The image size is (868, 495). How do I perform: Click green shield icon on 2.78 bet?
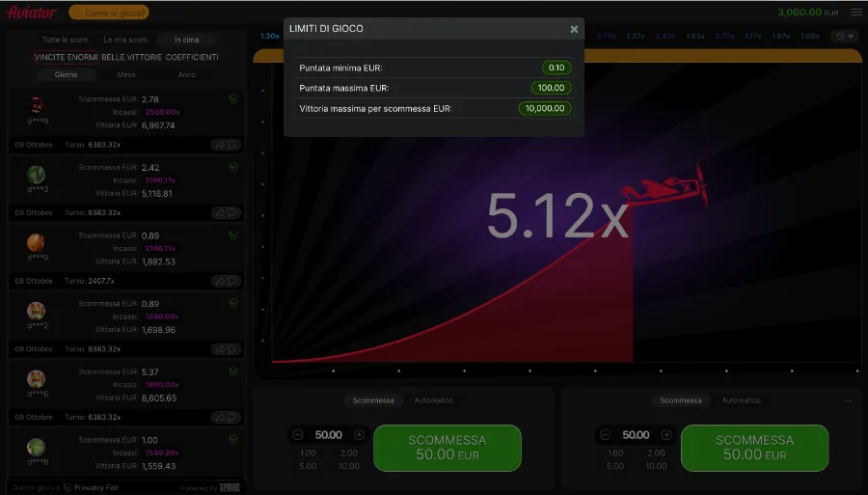pos(233,99)
